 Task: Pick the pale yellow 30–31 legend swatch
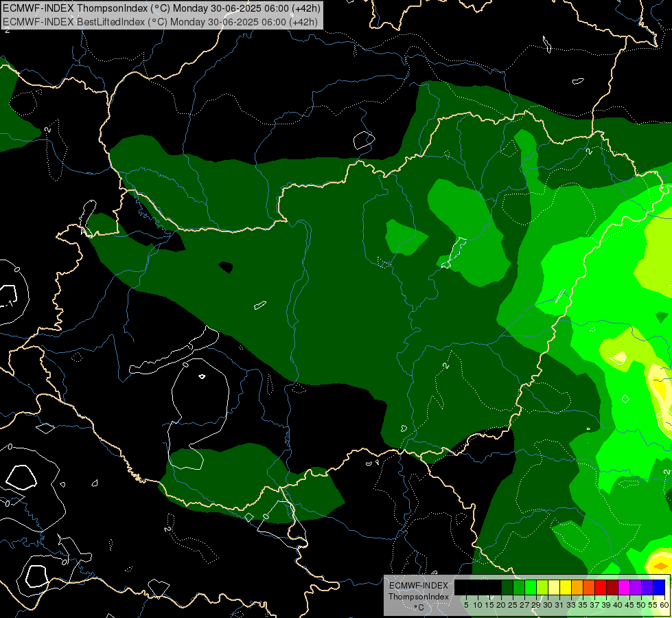click(554, 587)
